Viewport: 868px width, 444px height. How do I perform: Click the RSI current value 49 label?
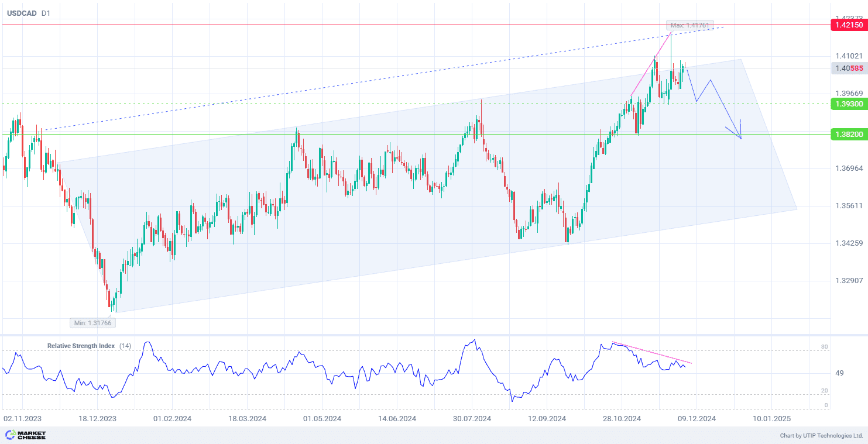(823, 373)
